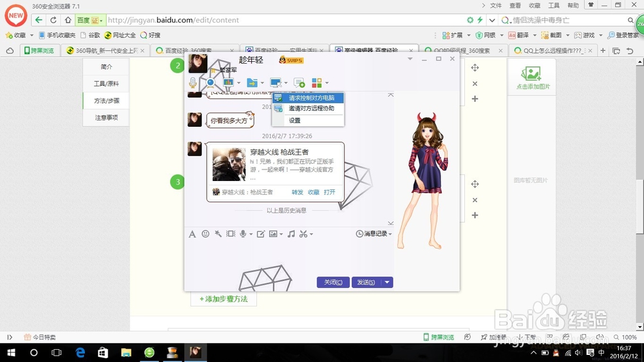Viewport: 644px width, 362px height.
Task: Open Windows Start menu
Action: (x=11, y=352)
